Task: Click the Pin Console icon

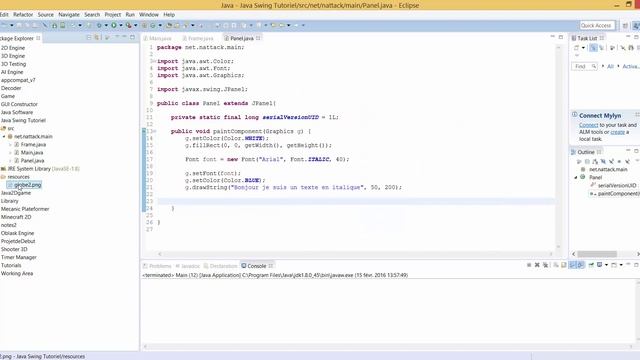Action: point(591,265)
